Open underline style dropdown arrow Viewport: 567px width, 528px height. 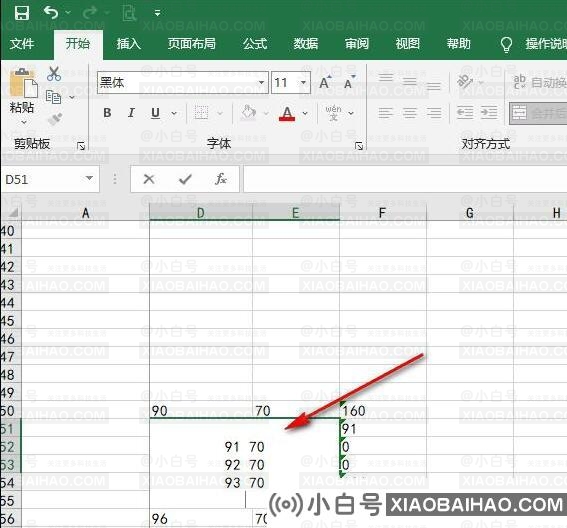174,114
